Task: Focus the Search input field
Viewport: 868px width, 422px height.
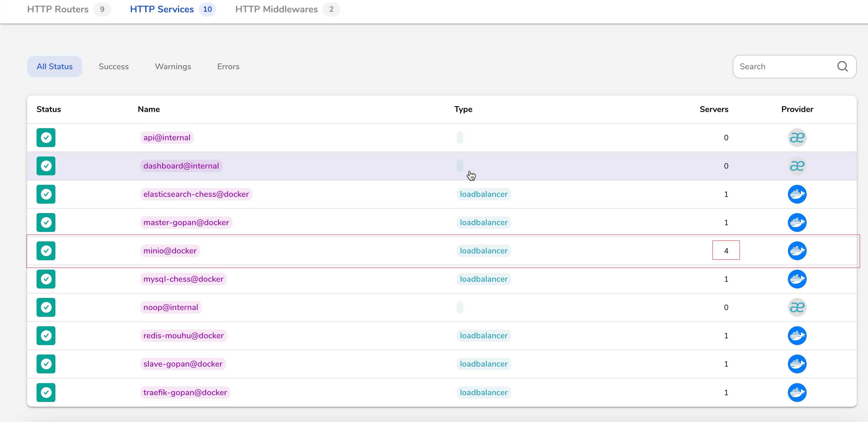Action: 782,66
